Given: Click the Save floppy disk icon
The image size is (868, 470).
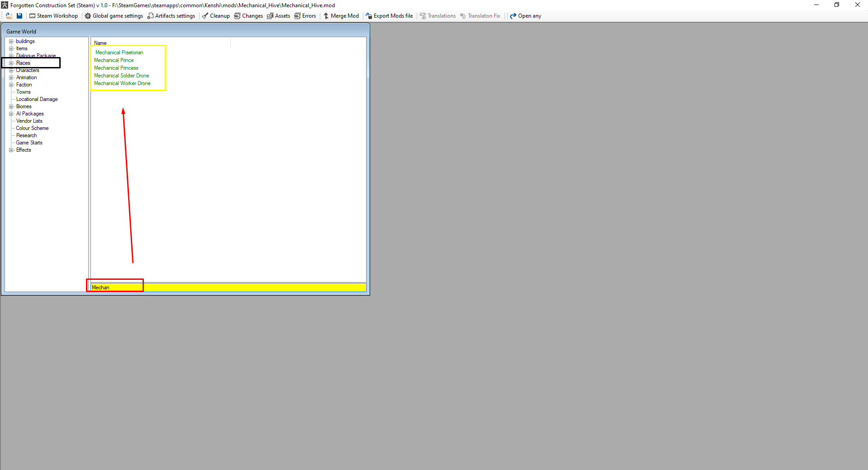Looking at the screenshot, I should pyautogui.click(x=19, y=16).
